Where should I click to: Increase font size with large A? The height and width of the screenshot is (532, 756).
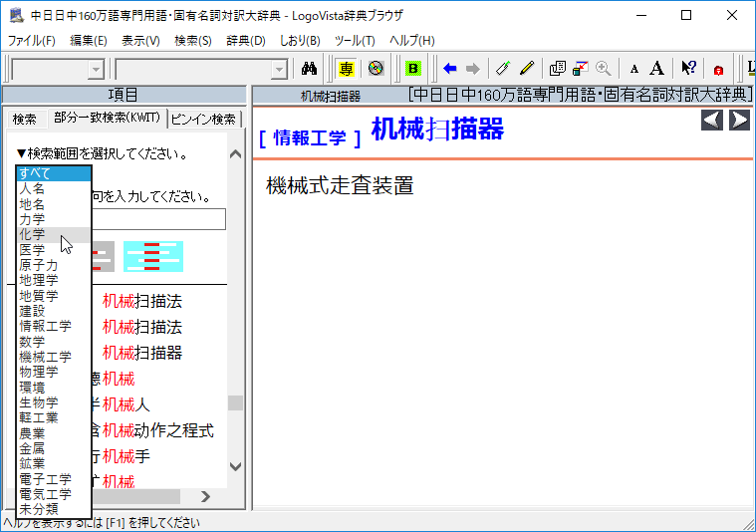656,69
